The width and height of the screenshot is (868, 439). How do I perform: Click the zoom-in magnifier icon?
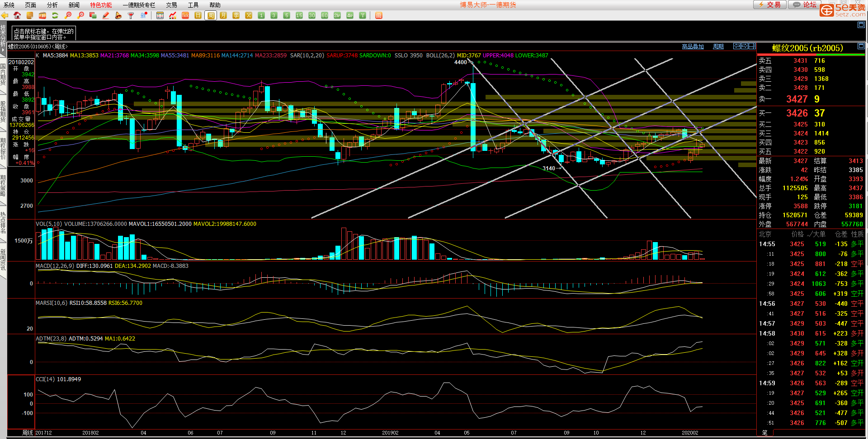pos(68,15)
